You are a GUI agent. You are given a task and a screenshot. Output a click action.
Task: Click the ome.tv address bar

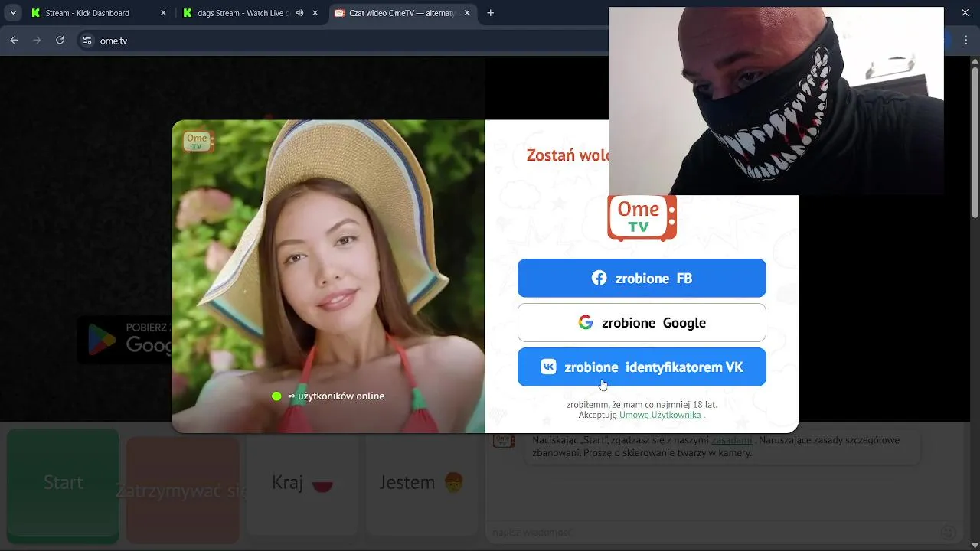coord(345,41)
